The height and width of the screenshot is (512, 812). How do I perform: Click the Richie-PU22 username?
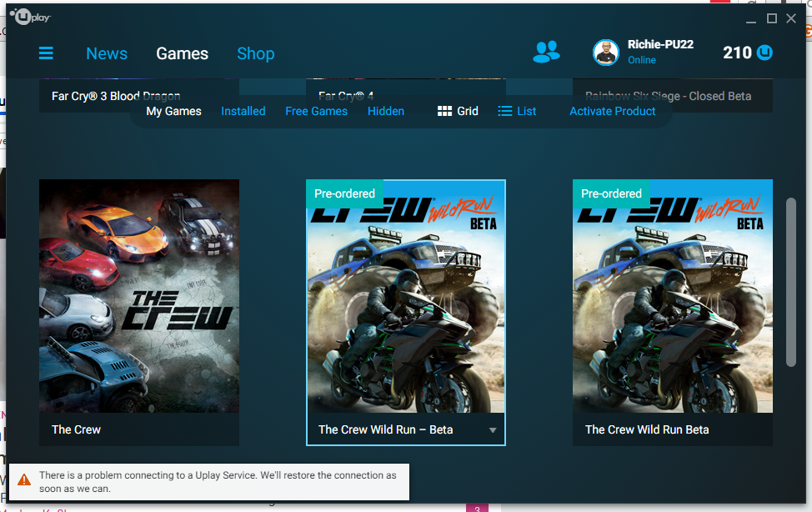[660, 44]
